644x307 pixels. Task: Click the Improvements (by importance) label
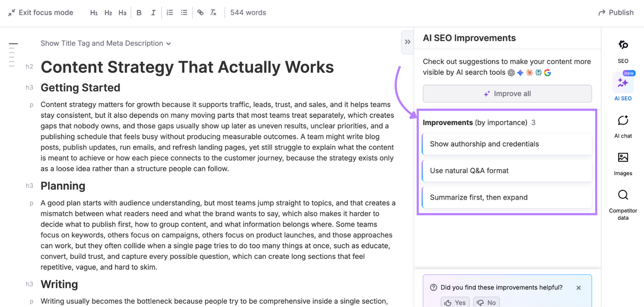(475, 122)
